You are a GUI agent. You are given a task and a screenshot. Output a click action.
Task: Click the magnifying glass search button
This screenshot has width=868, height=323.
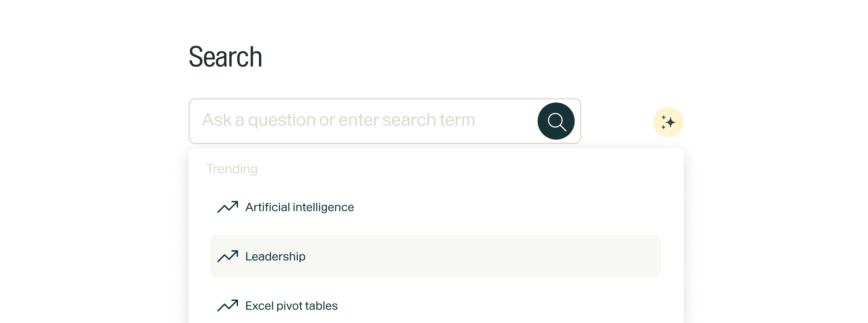coord(556,121)
